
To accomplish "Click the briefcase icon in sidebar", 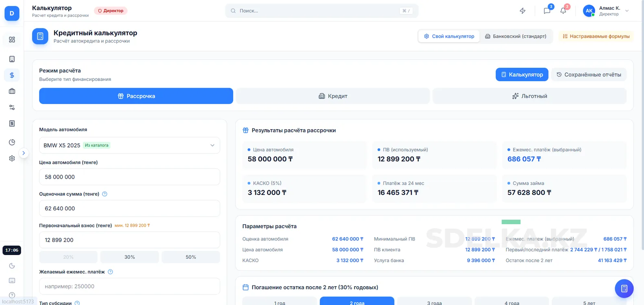I will click(x=12, y=91).
